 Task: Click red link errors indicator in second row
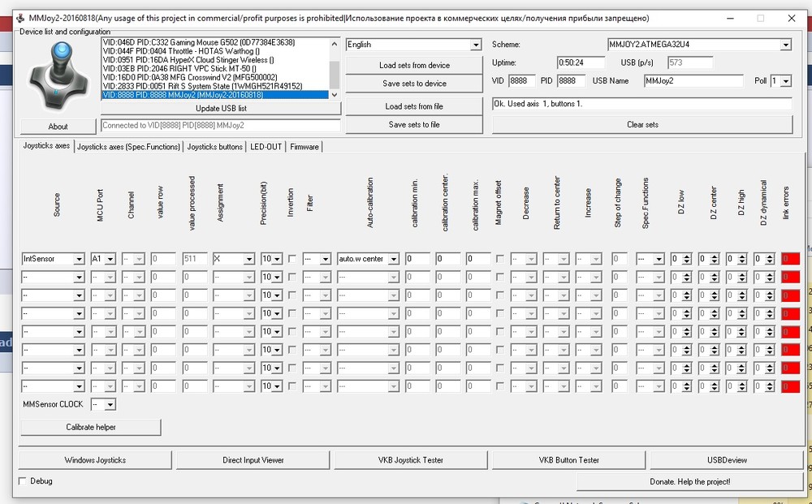790,278
